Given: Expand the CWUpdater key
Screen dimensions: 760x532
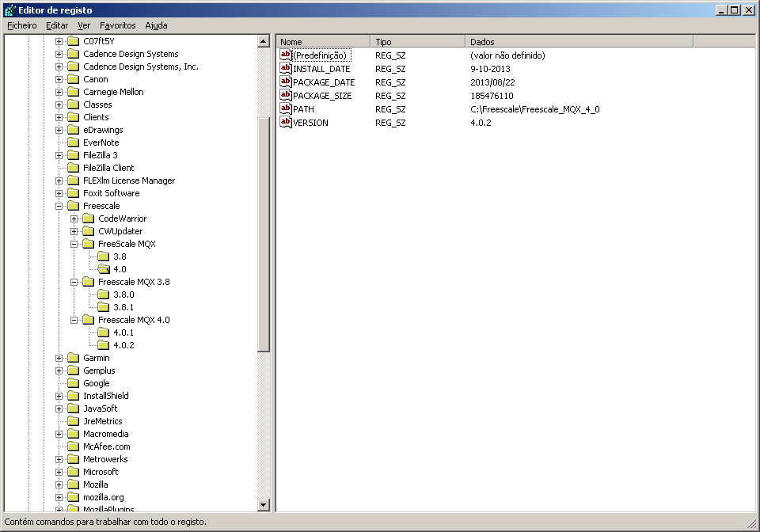Looking at the screenshot, I should 74,231.
